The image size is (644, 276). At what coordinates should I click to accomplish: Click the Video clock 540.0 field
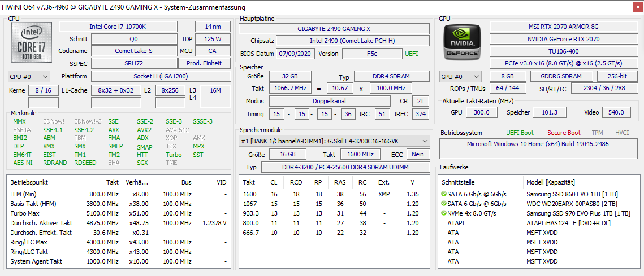(616, 112)
